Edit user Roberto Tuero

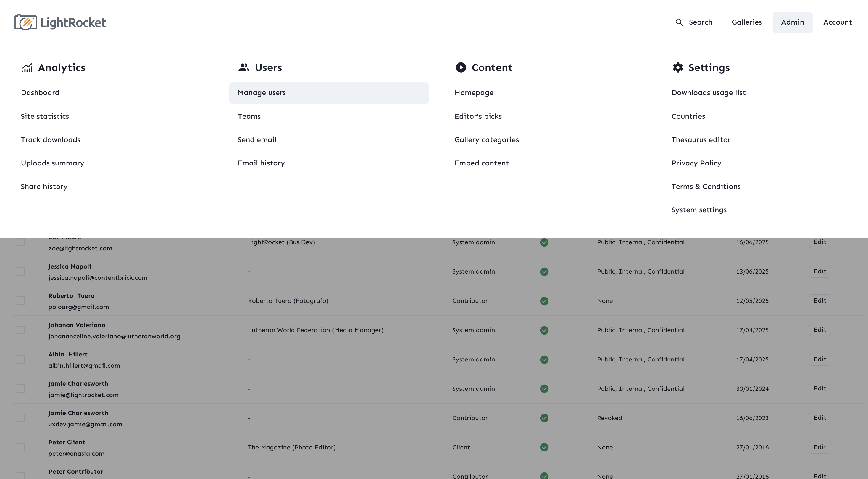[820, 301]
